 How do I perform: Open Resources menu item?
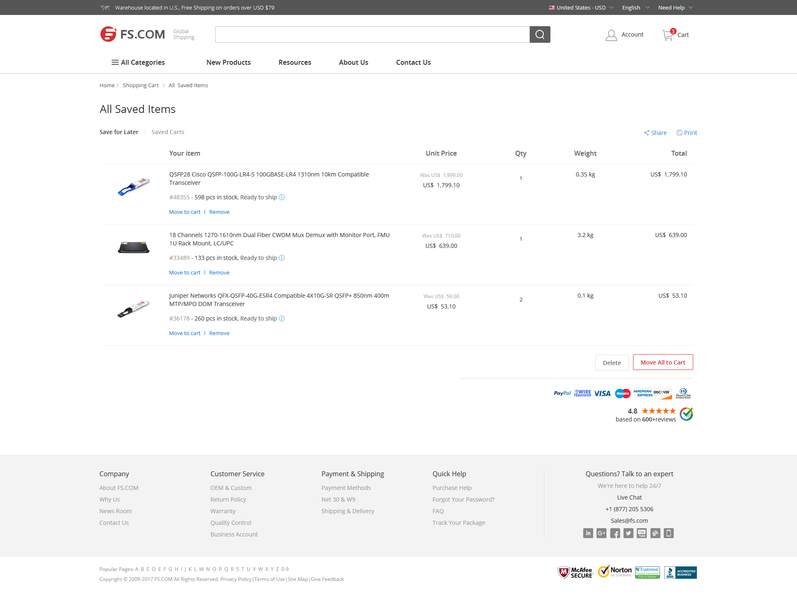pos(295,63)
